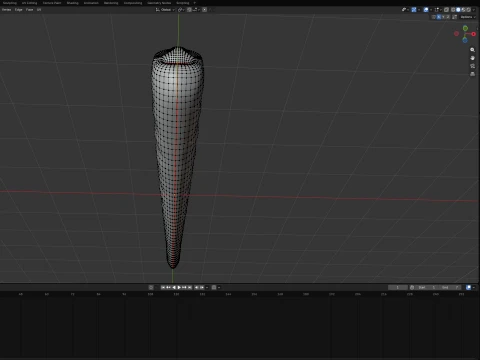Select solid viewport shading

point(458,10)
